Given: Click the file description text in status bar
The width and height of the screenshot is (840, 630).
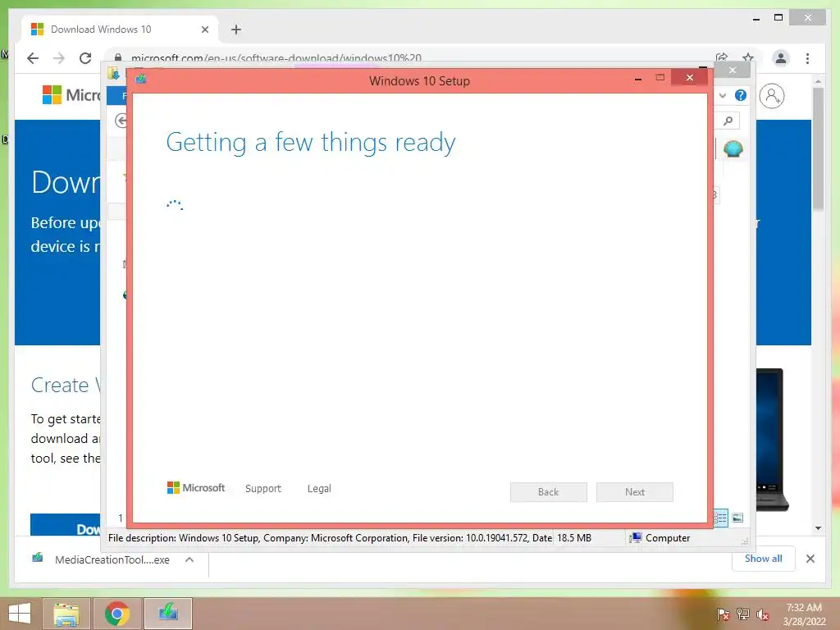Looking at the screenshot, I should pyautogui.click(x=330, y=538).
